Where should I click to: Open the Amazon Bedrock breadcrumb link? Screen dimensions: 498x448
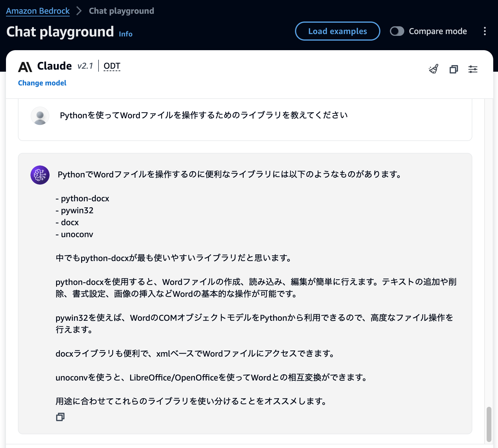[x=38, y=11]
